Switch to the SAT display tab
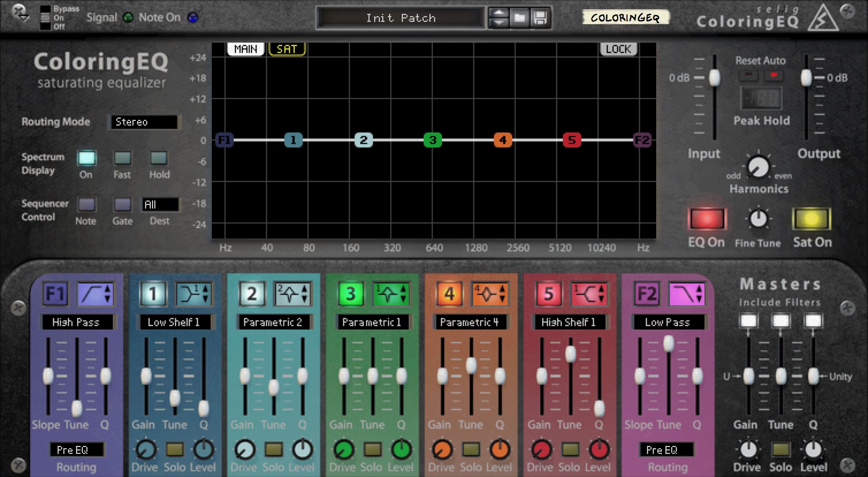Viewport: 868px width, 477px height. pyautogui.click(x=287, y=50)
